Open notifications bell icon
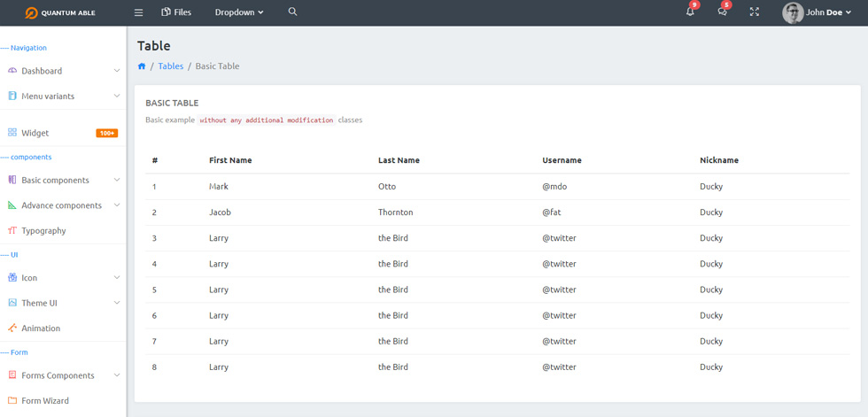The height and width of the screenshot is (417, 868). 690,12
